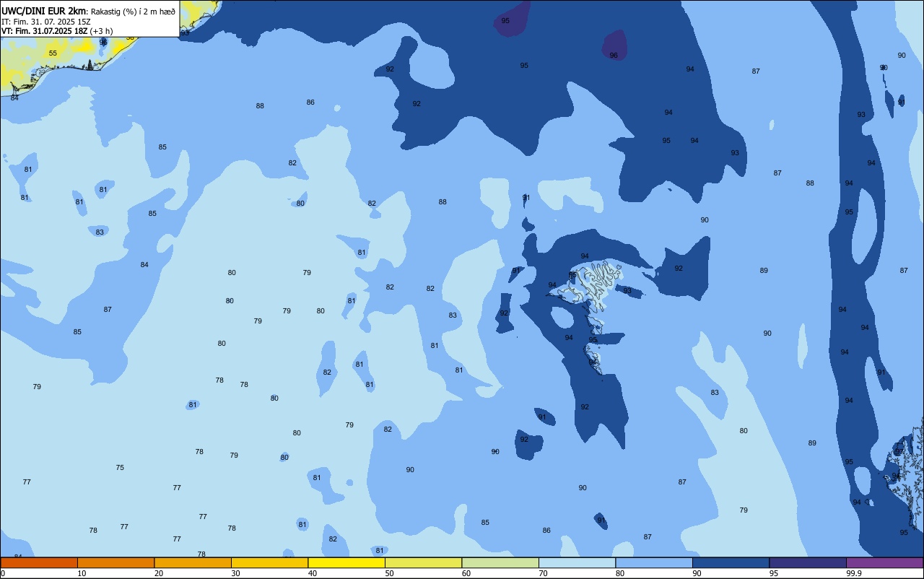Click the '20' tick label on the color scale
The height and width of the screenshot is (579, 924).
point(158,573)
